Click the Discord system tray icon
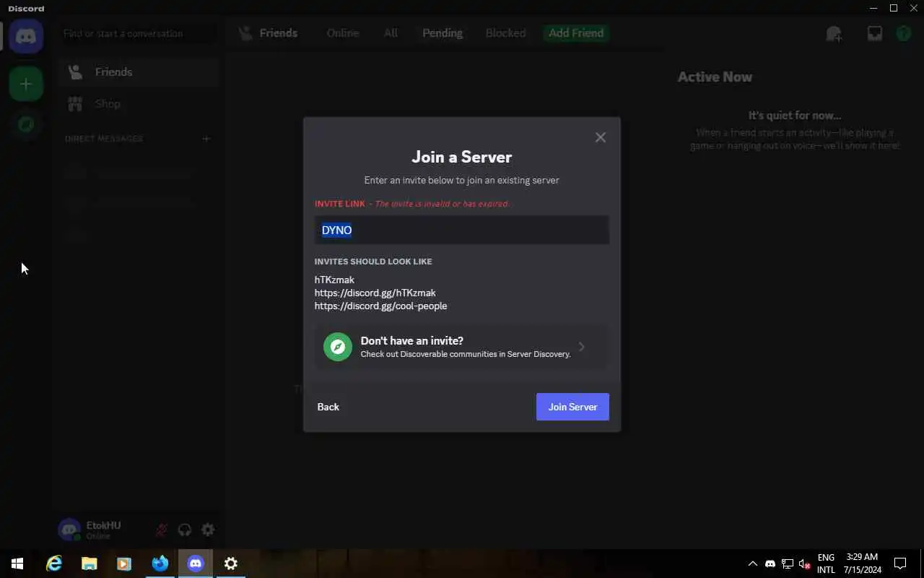 click(770, 564)
